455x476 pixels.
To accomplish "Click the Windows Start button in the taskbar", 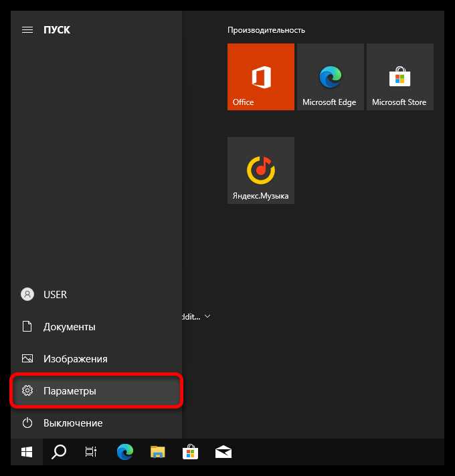I will [27, 452].
